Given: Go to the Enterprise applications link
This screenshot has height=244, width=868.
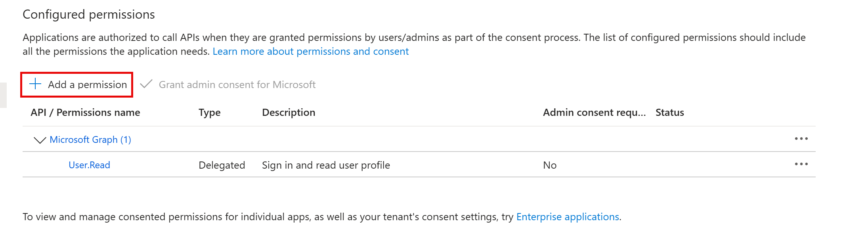Looking at the screenshot, I should coord(568,217).
